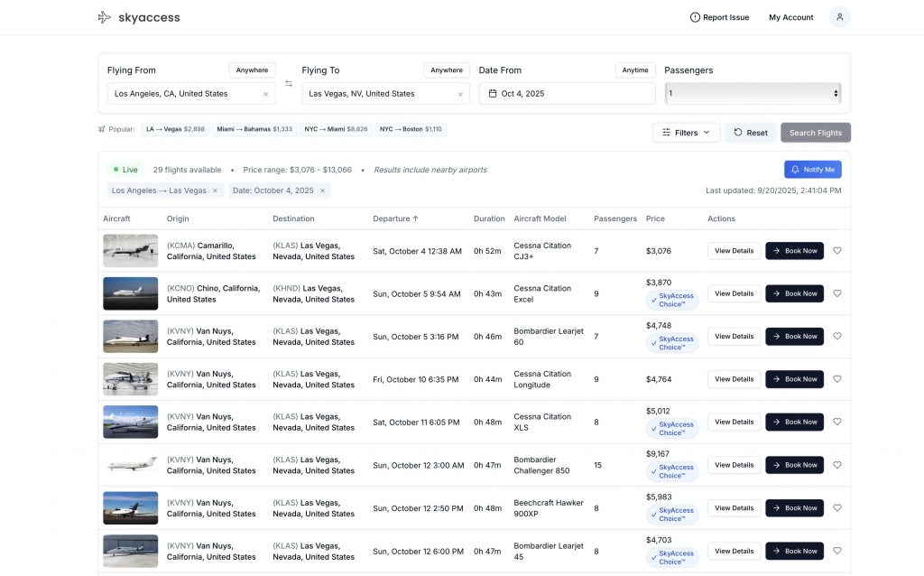Favorite the $3,076 Cessna Citation CJ3+ flight
The width and height of the screenshot is (924, 576).
[x=837, y=251]
